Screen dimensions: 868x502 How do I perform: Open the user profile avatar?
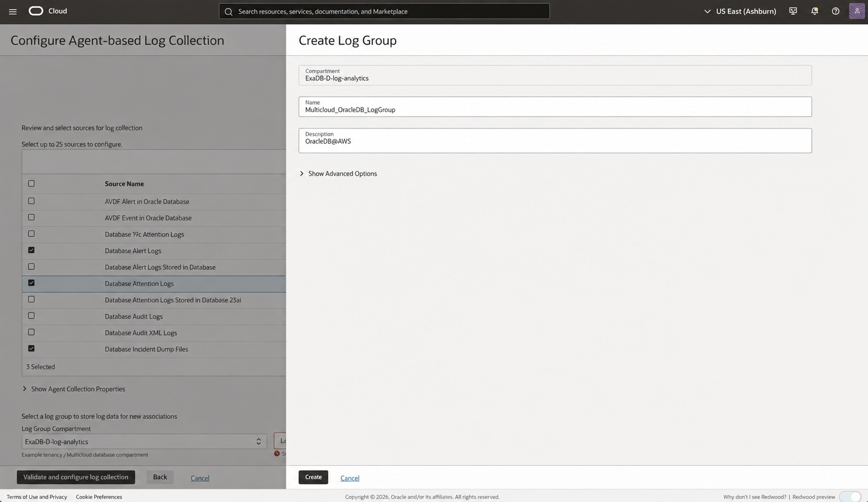point(856,11)
